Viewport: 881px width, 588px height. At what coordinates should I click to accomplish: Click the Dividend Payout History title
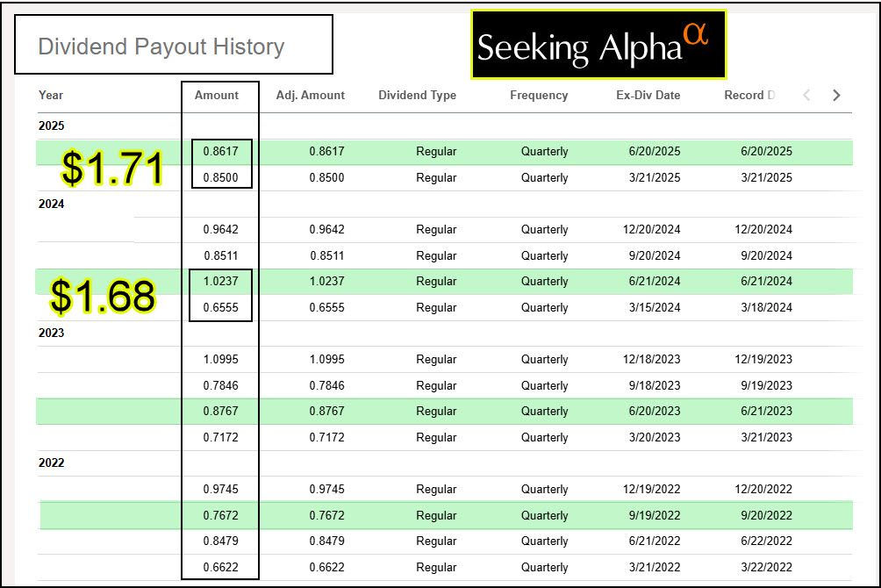pyautogui.click(x=161, y=47)
